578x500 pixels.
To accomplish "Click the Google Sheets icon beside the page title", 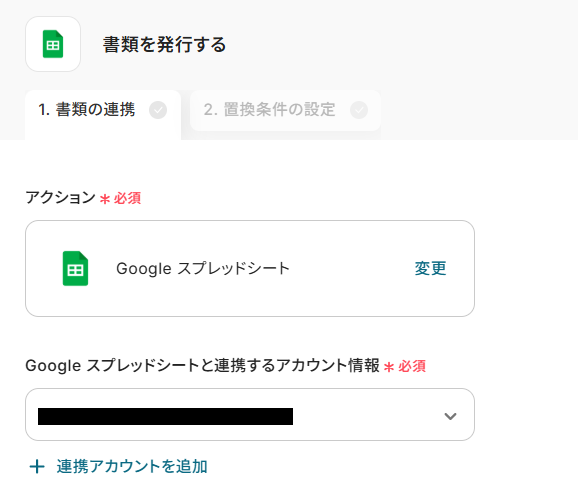I will point(53,44).
